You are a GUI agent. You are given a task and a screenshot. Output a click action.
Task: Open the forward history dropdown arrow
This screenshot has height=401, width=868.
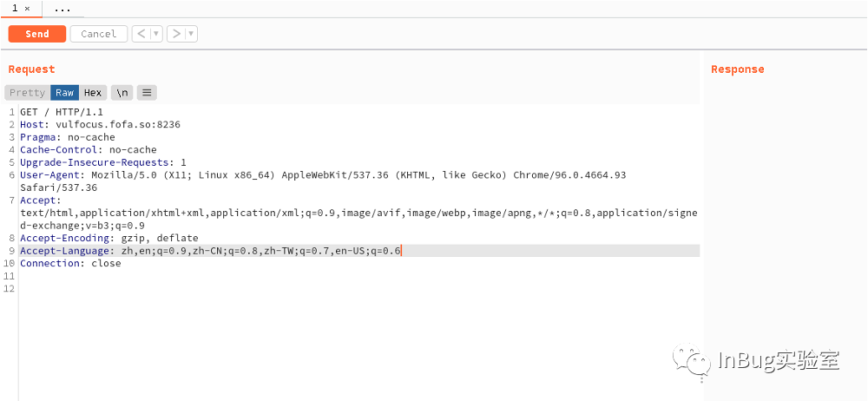pos(192,34)
